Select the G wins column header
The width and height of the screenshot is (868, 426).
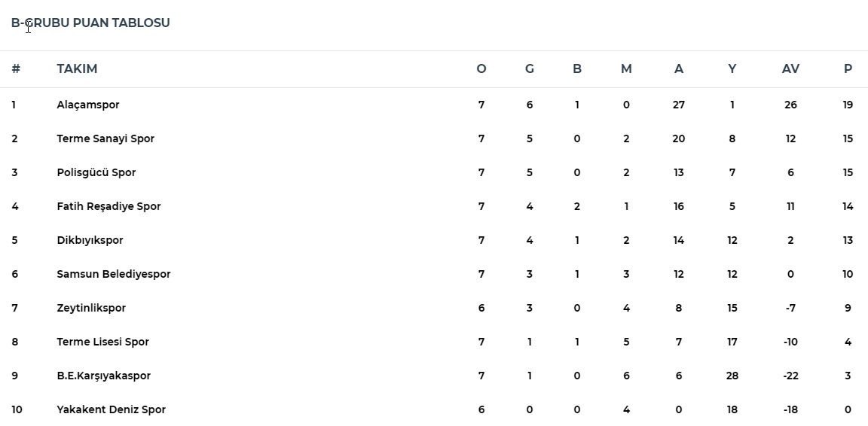529,68
